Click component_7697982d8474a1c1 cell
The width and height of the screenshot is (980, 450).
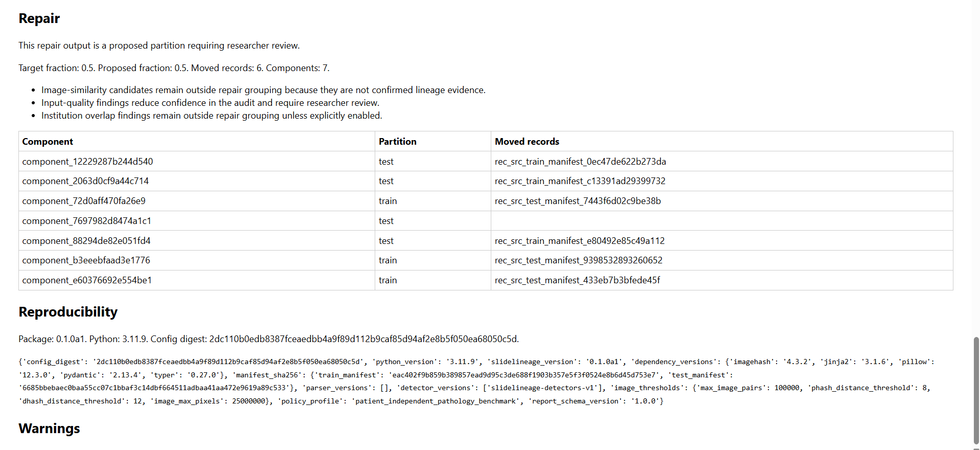point(197,221)
